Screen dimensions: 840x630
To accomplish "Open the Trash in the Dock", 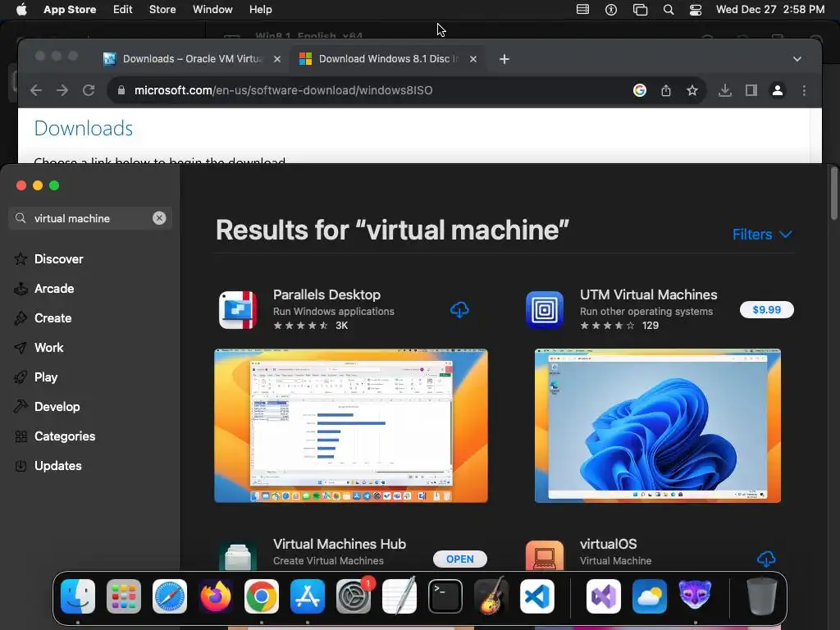I will (x=762, y=596).
